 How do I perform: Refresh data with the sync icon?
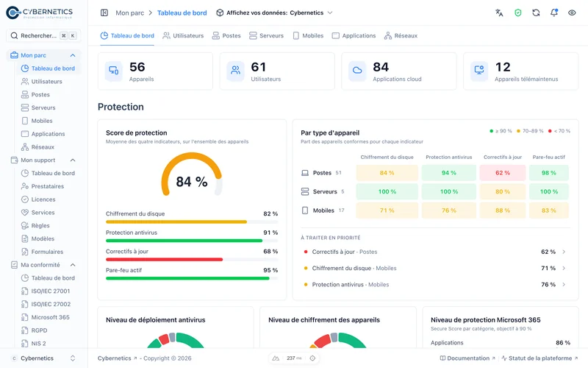536,13
